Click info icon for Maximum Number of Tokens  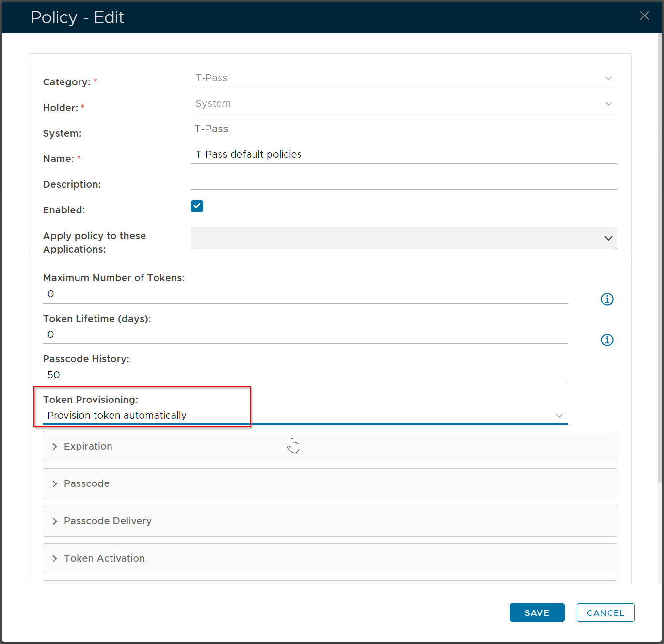(607, 299)
